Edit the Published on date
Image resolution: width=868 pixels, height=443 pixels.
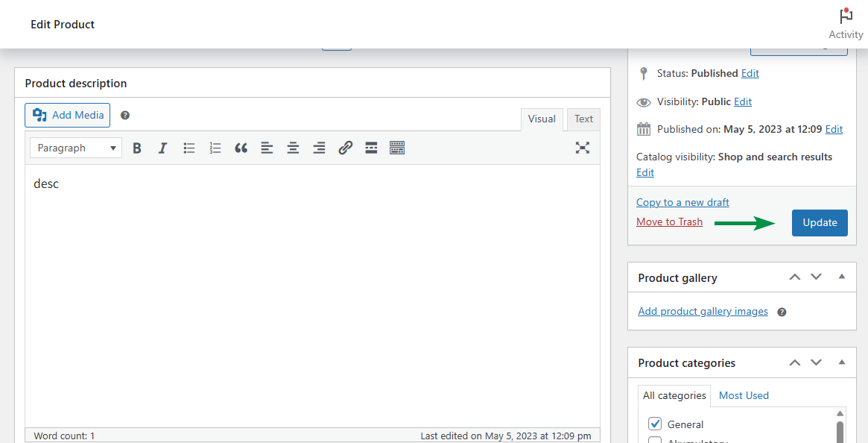point(834,129)
